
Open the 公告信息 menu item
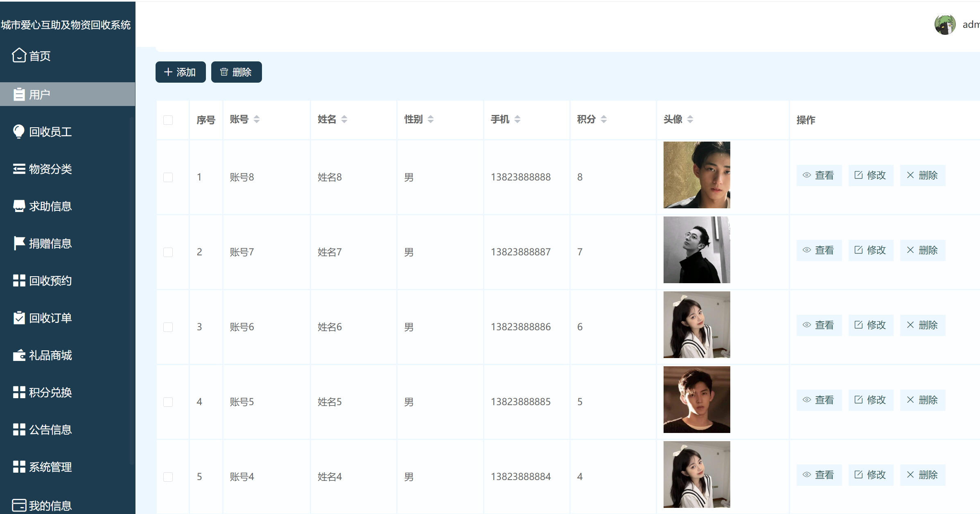coord(50,430)
